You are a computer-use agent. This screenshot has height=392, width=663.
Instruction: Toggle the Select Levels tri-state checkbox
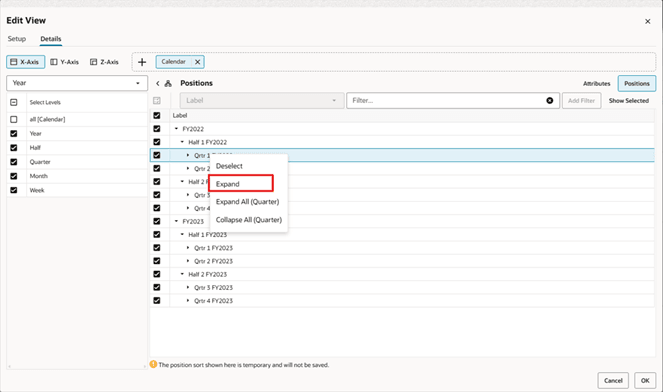14,102
